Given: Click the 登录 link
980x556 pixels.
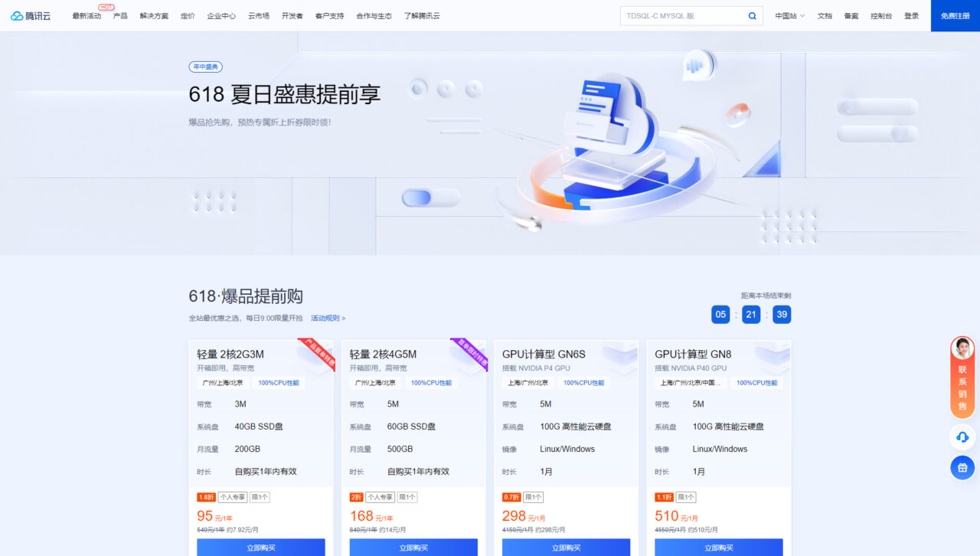Looking at the screenshot, I should [x=911, y=16].
